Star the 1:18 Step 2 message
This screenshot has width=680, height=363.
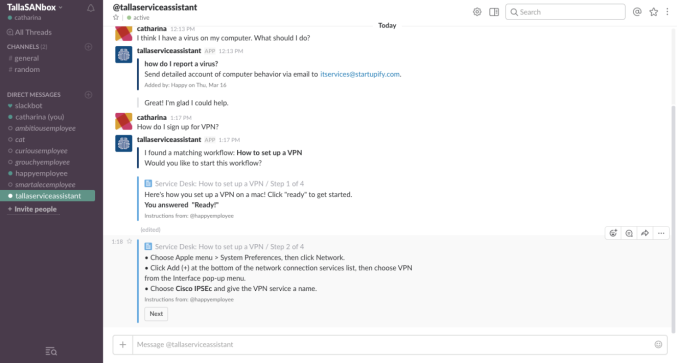click(129, 241)
